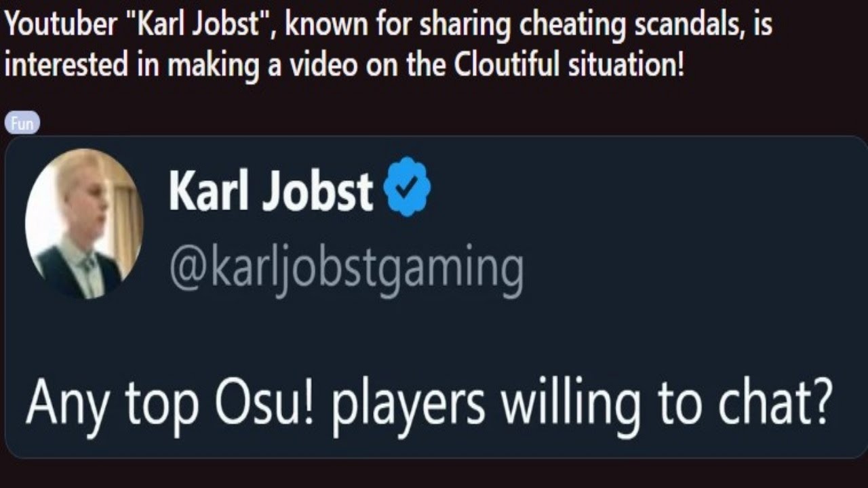Open the @karljobstgaming handle link
Image resolution: width=868 pixels, height=488 pixels.
pos(346,269)
